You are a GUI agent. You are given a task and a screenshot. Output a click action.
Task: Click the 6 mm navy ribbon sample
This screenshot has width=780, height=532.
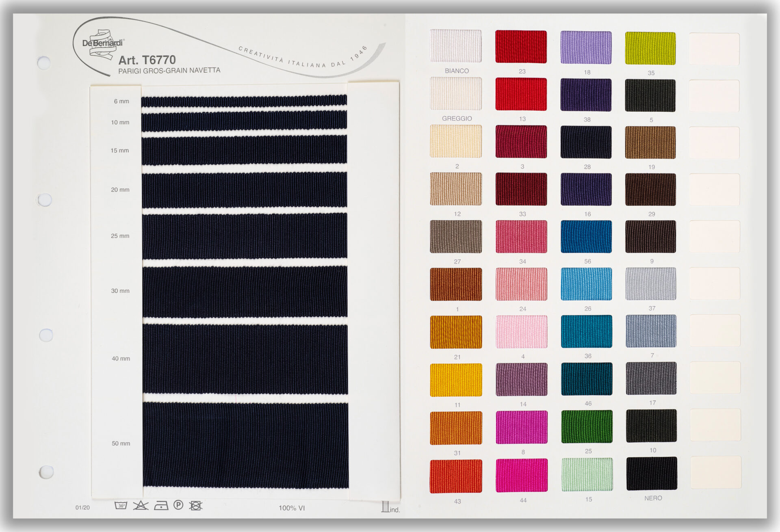244,101
